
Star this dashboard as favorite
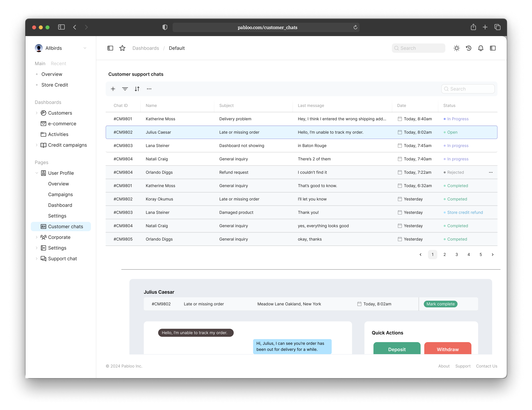pos(122,48)
